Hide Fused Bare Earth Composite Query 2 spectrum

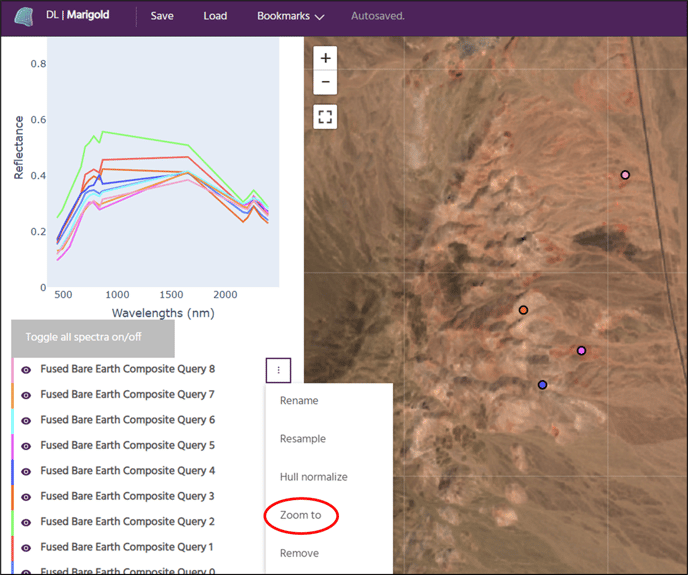pyautogui.click(x=26, y=523)
